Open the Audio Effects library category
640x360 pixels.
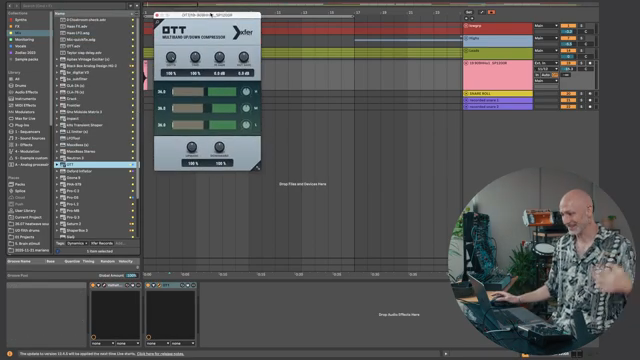point(26,92)
